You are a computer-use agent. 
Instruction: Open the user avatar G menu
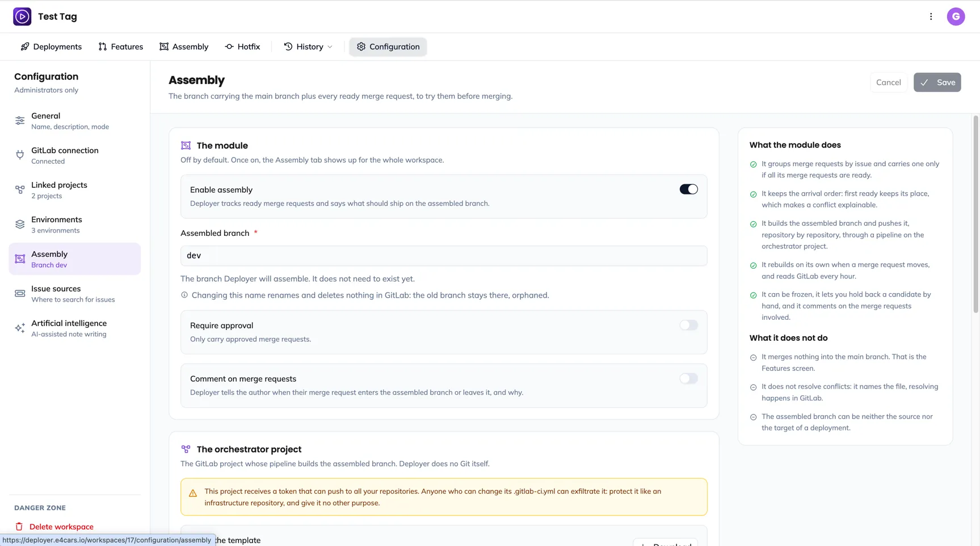tap(956, 16)
